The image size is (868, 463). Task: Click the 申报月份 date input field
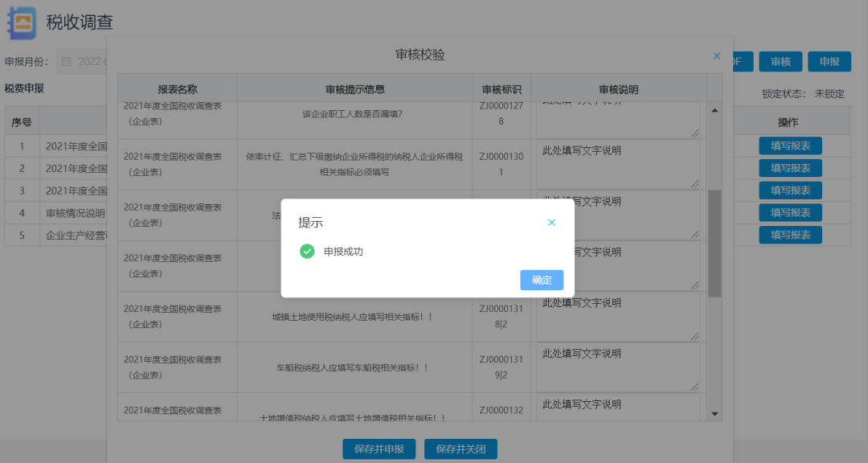(x=88, y=62)
